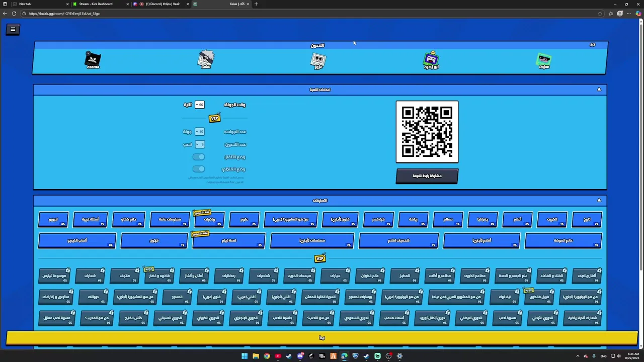The width and height of the screenshot is (644, 362).
Task: Click the lock on المسرح category
Action: pyautogui.click(x=189, y=292)
